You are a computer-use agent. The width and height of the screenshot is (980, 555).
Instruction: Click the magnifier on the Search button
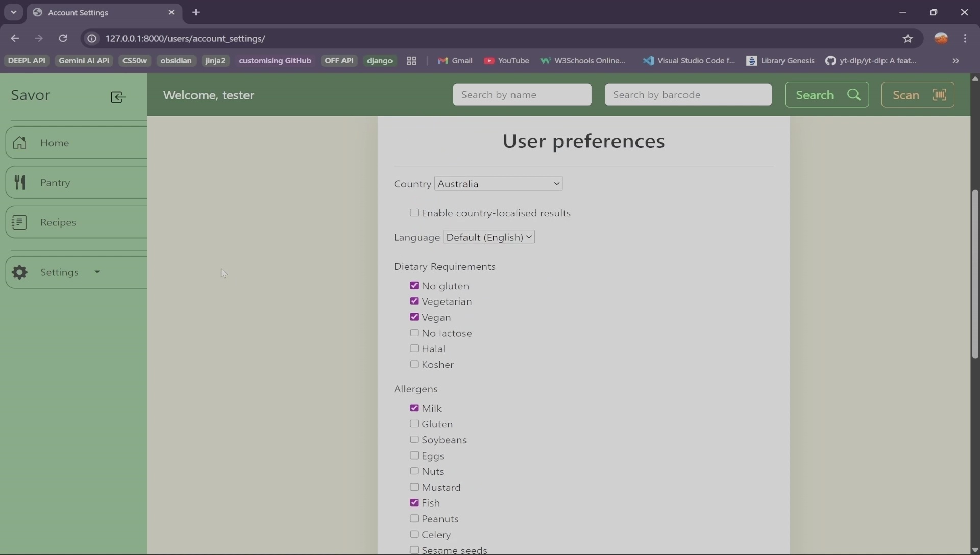[x=854, y=94]
